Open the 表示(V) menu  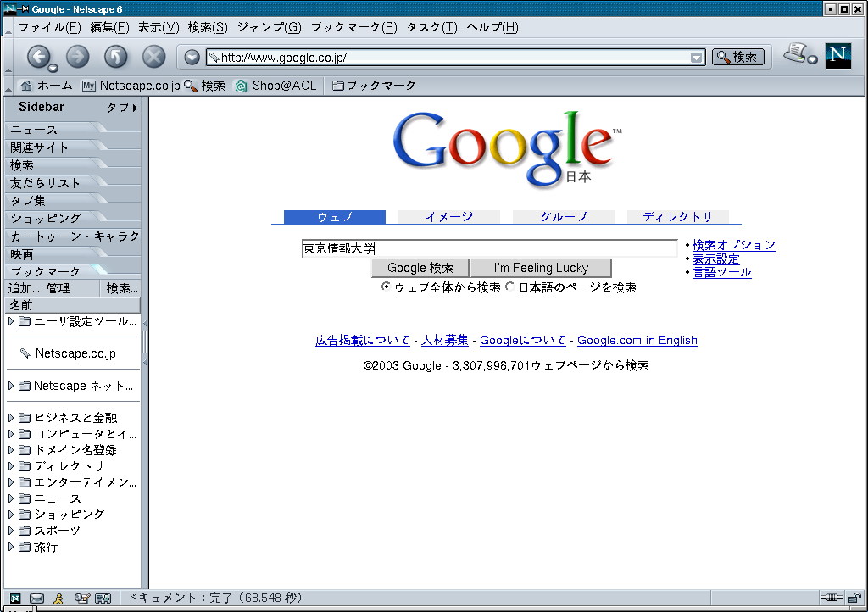[x=159, y=27]
